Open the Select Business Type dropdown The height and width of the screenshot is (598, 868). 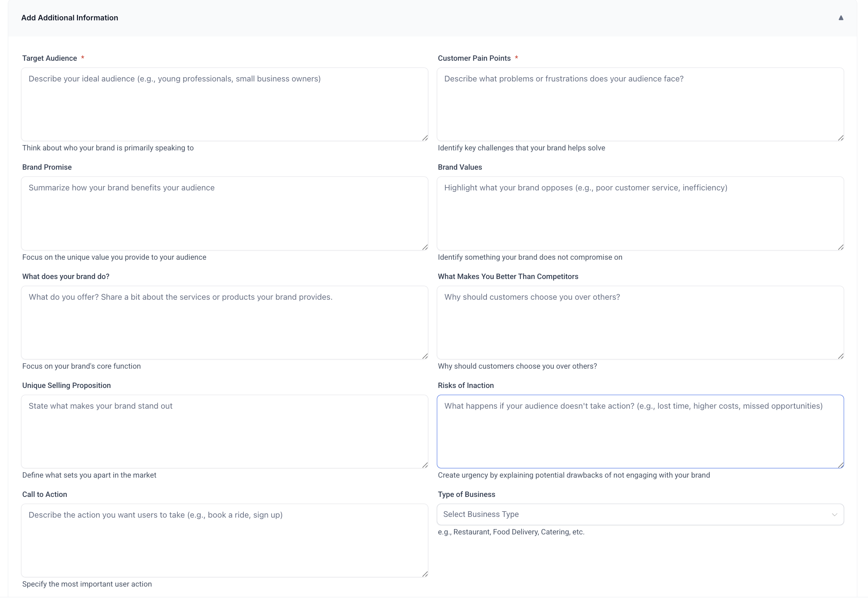[x=633, y=514]
